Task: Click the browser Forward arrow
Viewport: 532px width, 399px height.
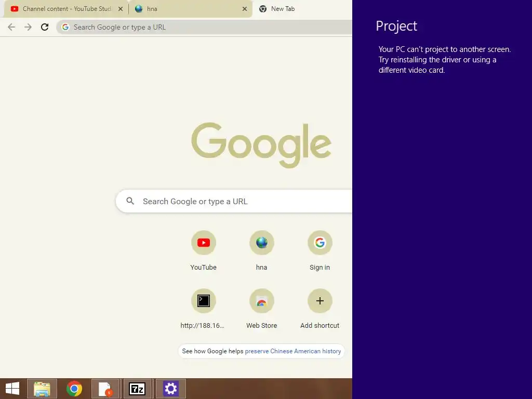Action: point(28,27)
